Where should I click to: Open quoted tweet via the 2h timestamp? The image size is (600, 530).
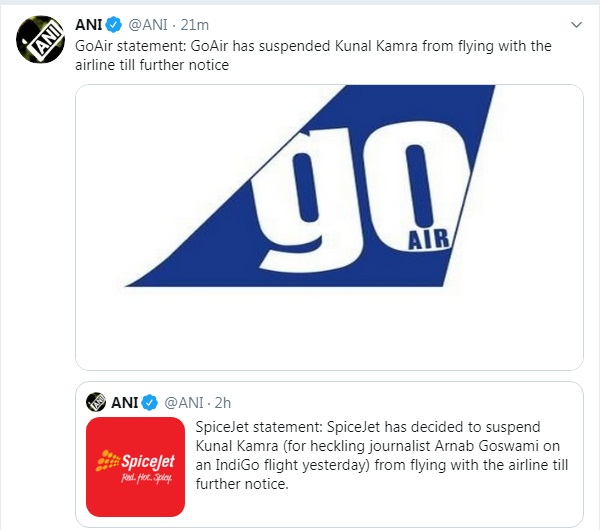[x=223, y=402]
